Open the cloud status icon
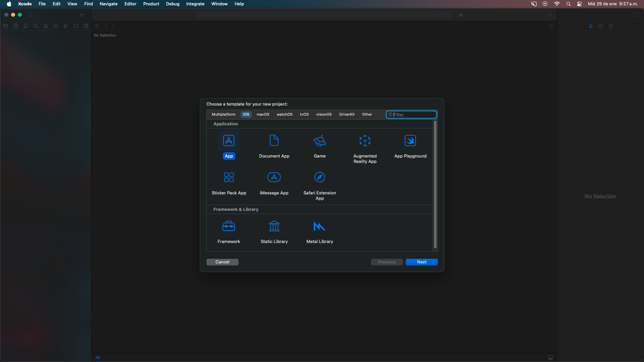The image size is (644, 362). pos(461,15)
